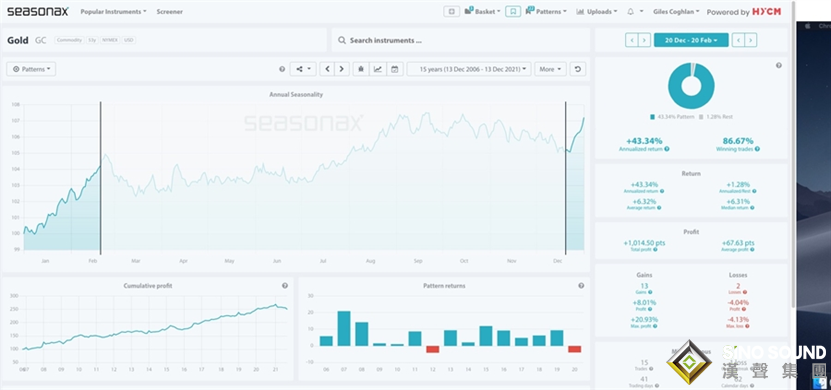This screenshot has height=390, width=831.
Task: Click the left pattern boundary line on chart
Action: click(x=100, y=178)
